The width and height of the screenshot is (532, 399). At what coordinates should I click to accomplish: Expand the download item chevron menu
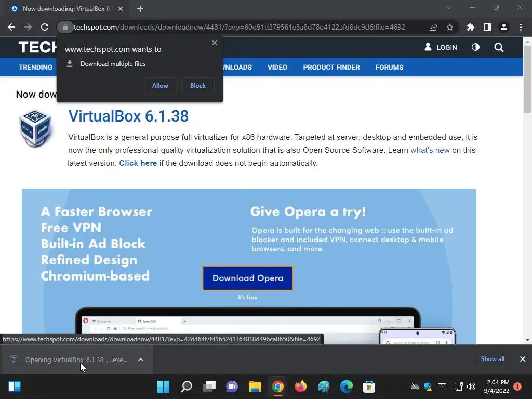141,360
